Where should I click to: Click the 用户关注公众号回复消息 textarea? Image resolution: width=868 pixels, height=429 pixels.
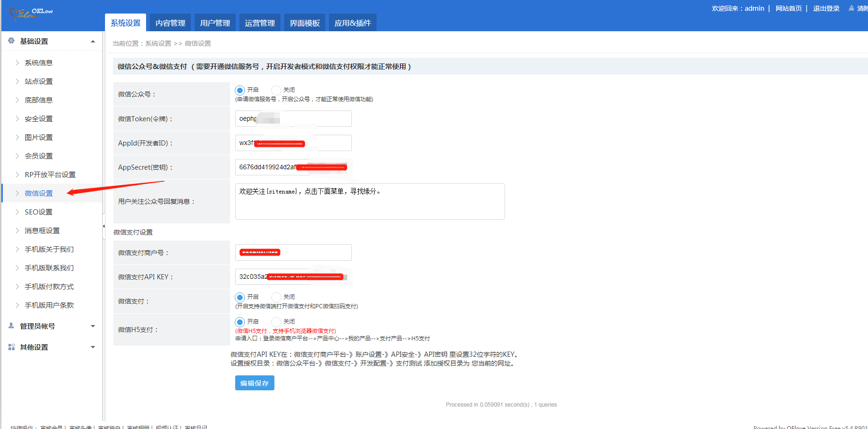coord(370,201)
